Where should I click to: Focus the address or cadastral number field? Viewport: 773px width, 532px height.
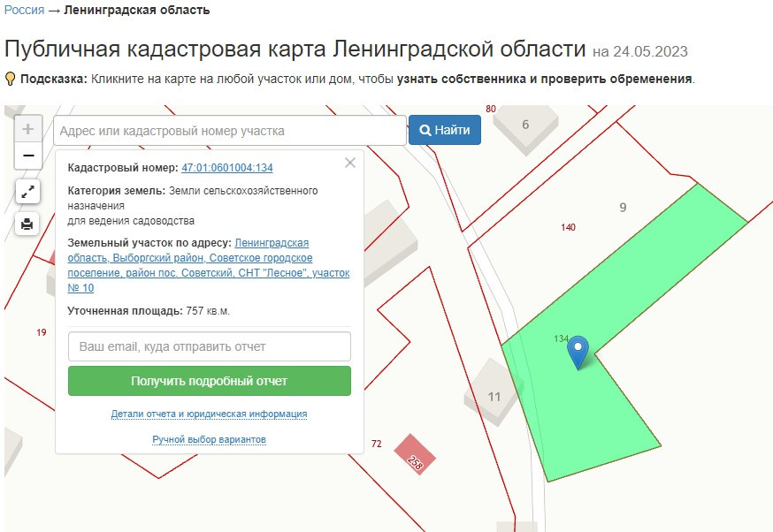coord(230,131)
